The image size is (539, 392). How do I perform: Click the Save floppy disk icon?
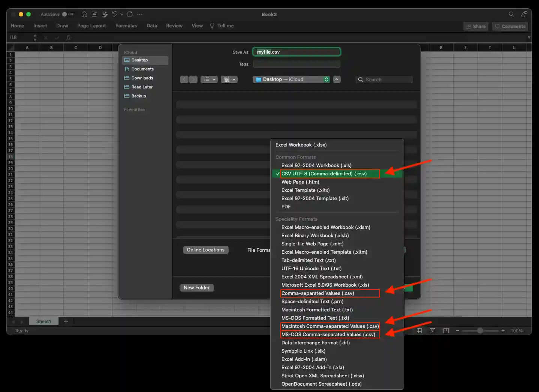click(94, 14)
